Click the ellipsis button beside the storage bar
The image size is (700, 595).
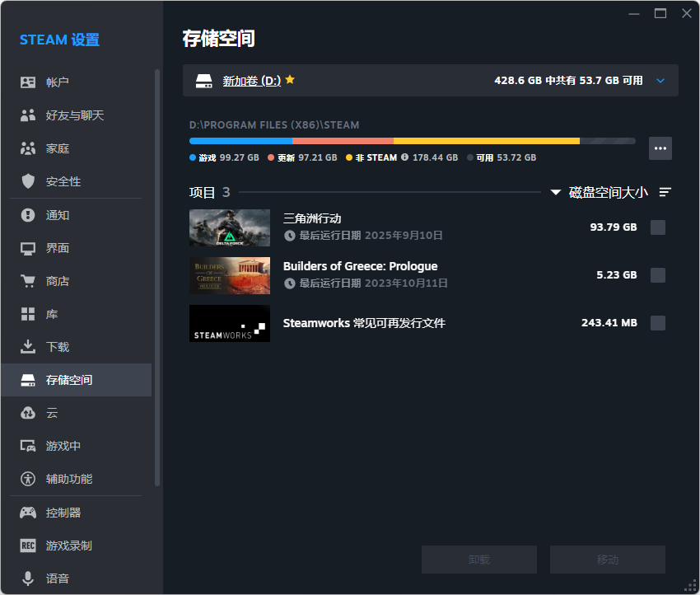[660, 148]
